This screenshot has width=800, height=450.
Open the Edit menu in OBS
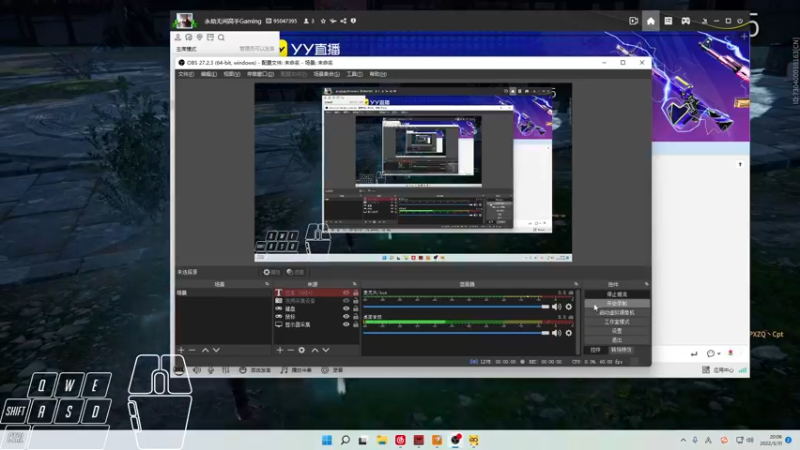(208, 74)
